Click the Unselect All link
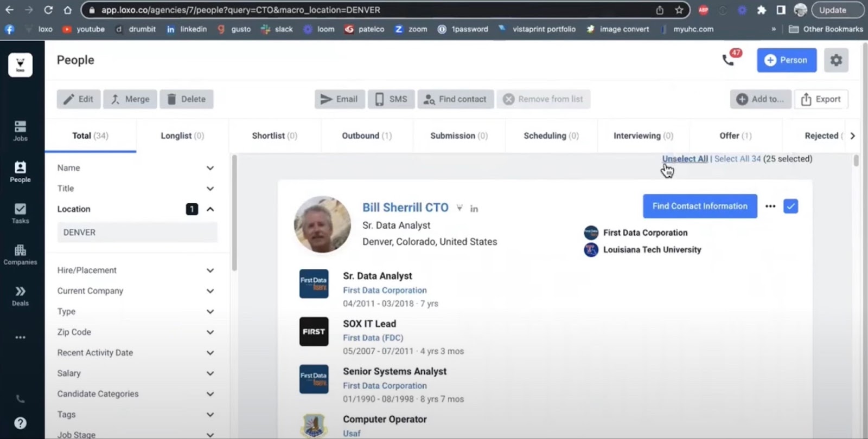Image resolution: width=868 pixels, height=439 pixels. [685, 159]
